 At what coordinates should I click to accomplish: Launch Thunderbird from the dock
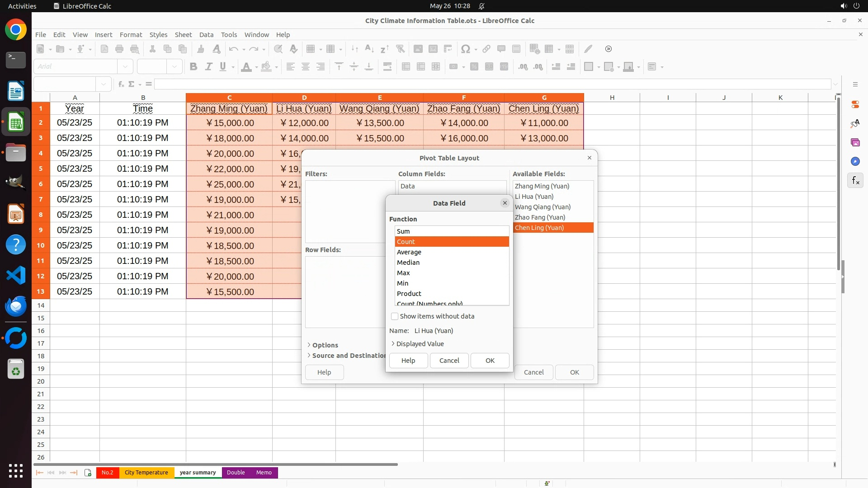coord(16,306)
